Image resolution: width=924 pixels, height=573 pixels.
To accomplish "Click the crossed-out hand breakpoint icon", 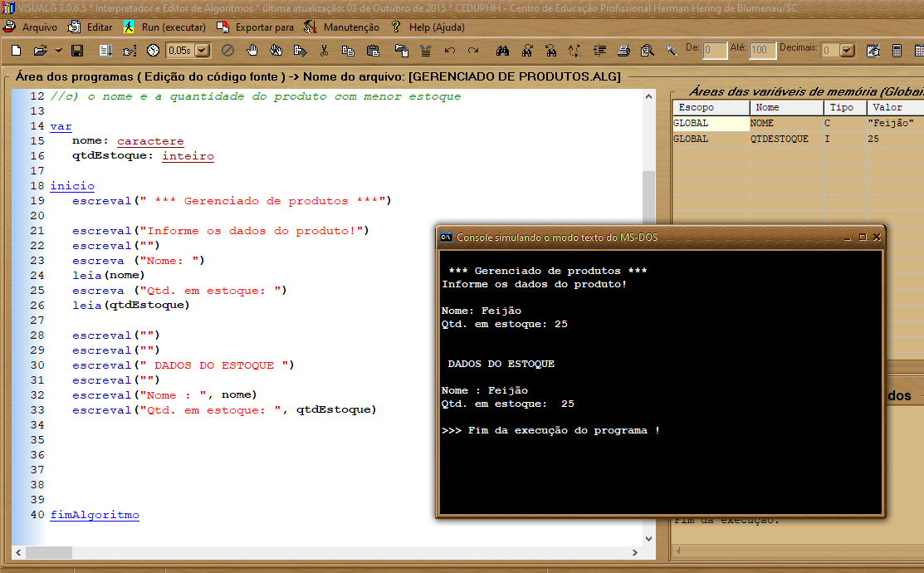I will click(276, 51).
